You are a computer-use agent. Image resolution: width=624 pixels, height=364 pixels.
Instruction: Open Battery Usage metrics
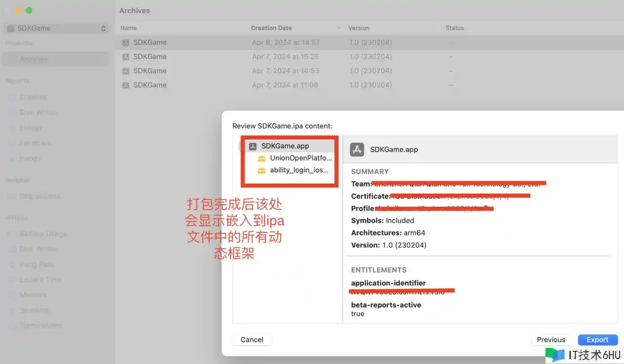click(x=43, y=234)
